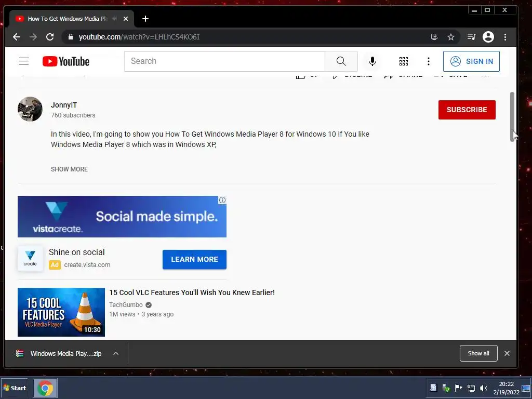532x399 pixels.
Task: Click the ad info icon on the banner
Action: click(222, 200)
